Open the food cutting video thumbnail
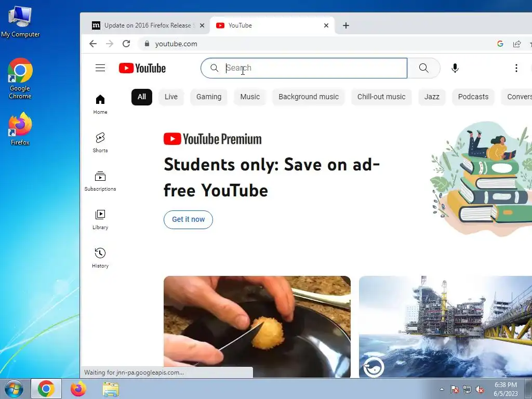 [x=257, y=326]
